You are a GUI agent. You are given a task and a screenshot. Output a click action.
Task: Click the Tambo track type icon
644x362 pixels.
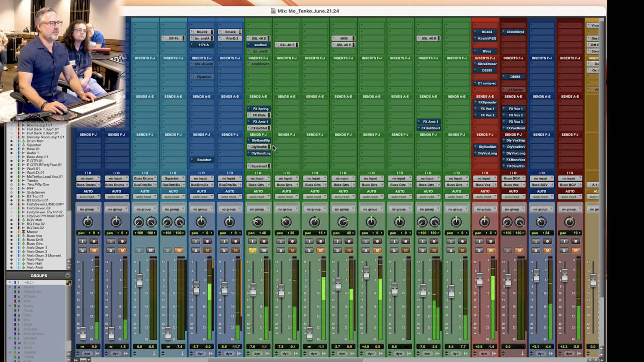(x=23, y=180)
